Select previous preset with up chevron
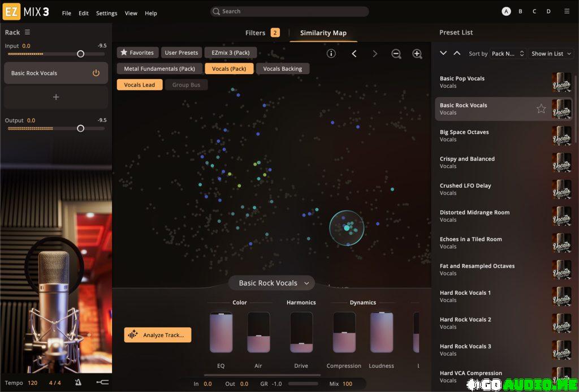579x392 pixels. click(x=457, y=53)
